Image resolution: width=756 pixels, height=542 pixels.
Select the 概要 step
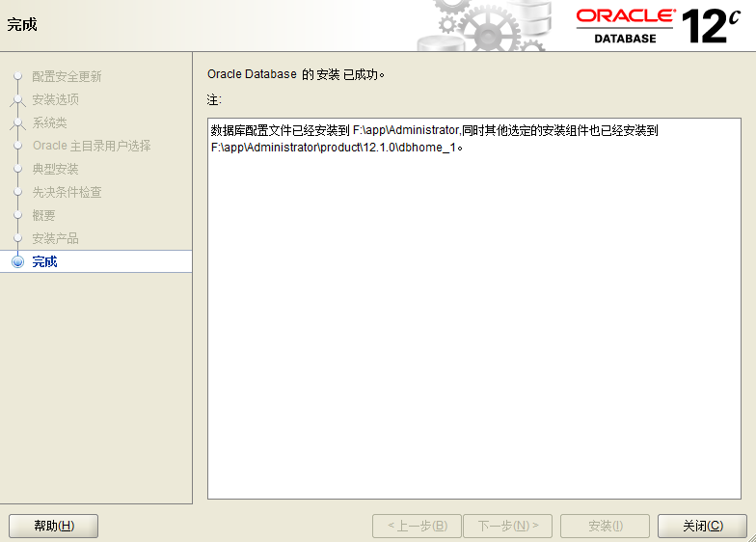tap(44, 215)
